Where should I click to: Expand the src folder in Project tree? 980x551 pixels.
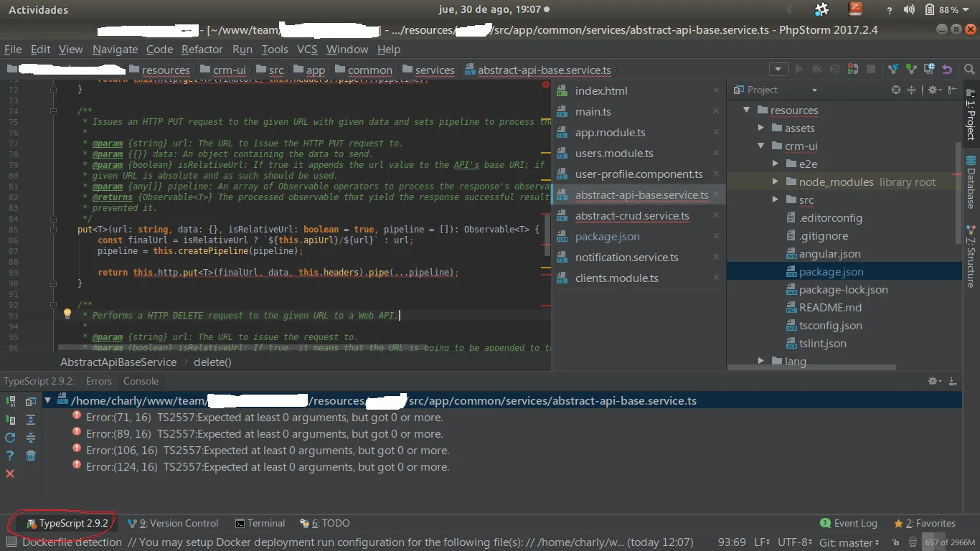point(776,199)
